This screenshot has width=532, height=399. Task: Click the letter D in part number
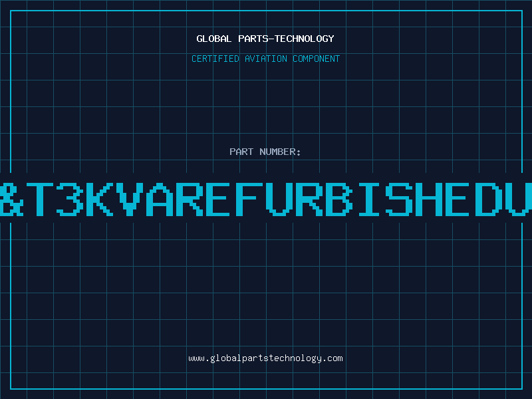489,199
